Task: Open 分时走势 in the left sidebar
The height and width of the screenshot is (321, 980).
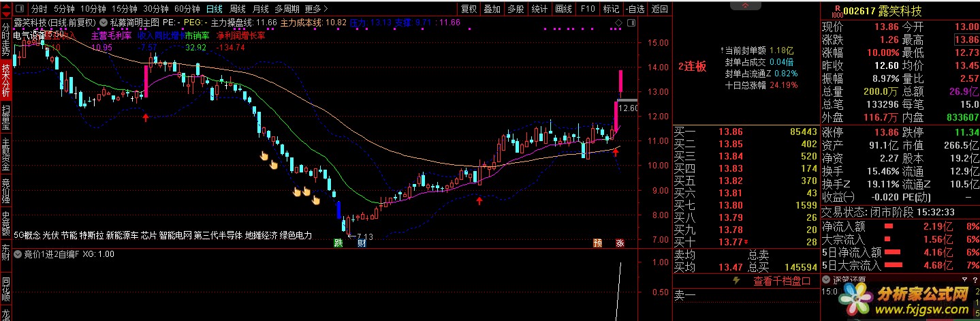Action: 6,39
